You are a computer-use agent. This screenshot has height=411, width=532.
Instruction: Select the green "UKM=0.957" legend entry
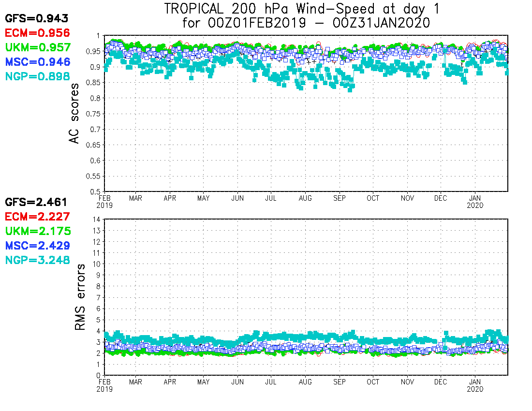click(x=38, y=47)
